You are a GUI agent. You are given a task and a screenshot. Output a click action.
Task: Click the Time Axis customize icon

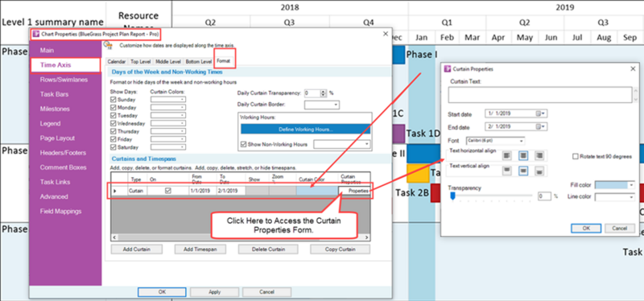(108, 45)
